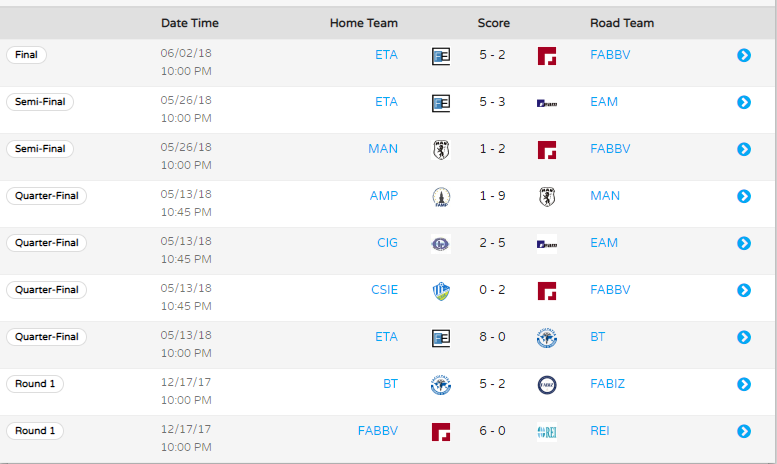Open details arrow for AMP vs MAN match

point(744,196)
